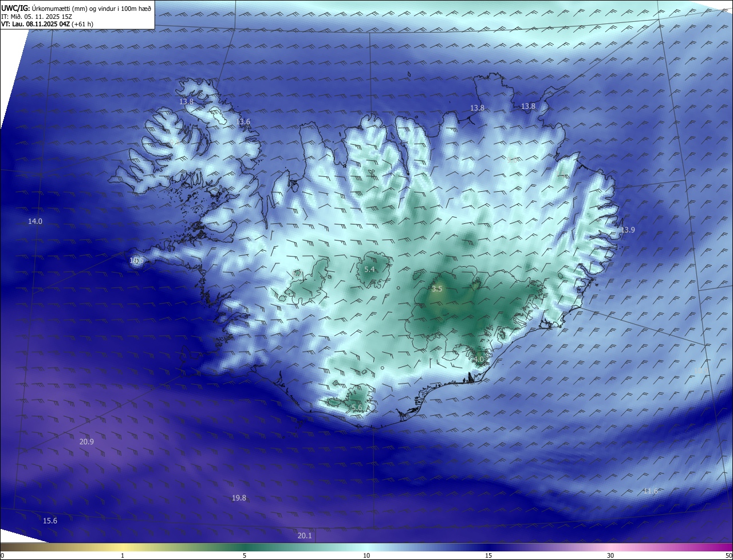Screen dimensions: 733x560
Task: Click the color scale tick labeled 15
Action: (x=488, y=555)
